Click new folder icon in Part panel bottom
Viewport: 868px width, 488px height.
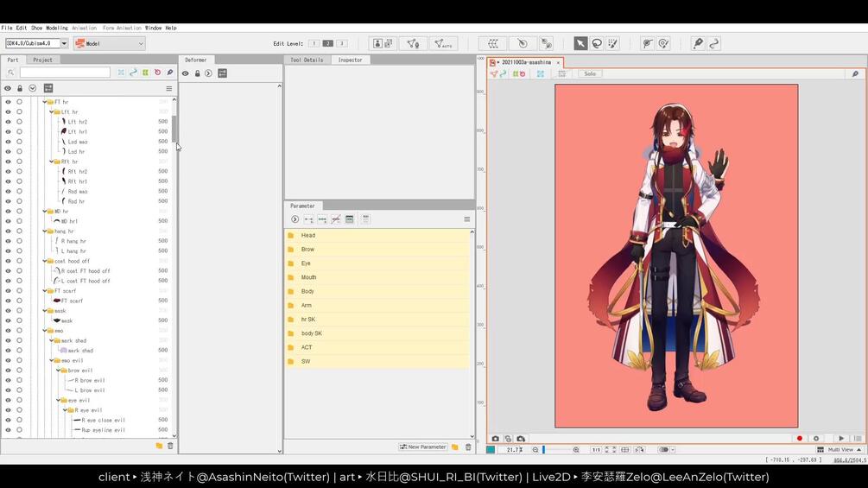click(159, 446)
